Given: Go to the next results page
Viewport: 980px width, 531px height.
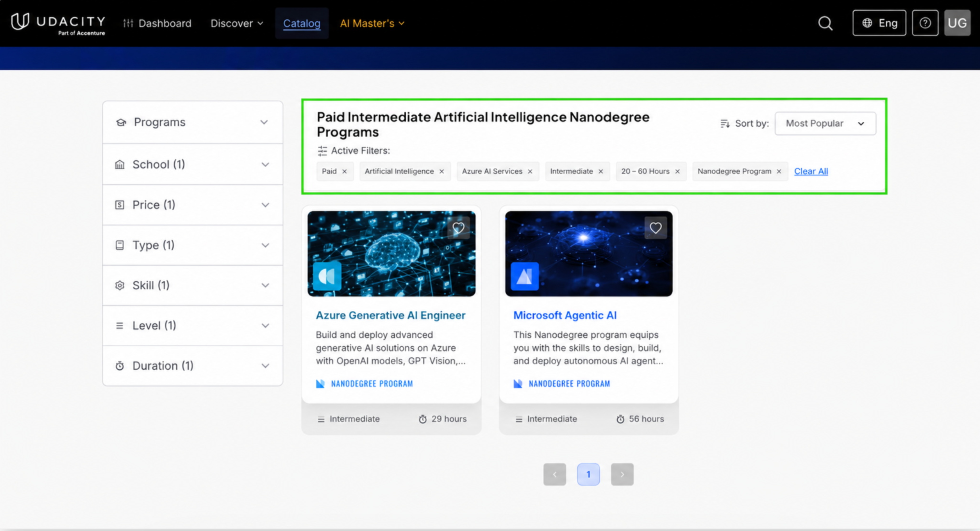Looking at the screenshot, I should 622,474.
